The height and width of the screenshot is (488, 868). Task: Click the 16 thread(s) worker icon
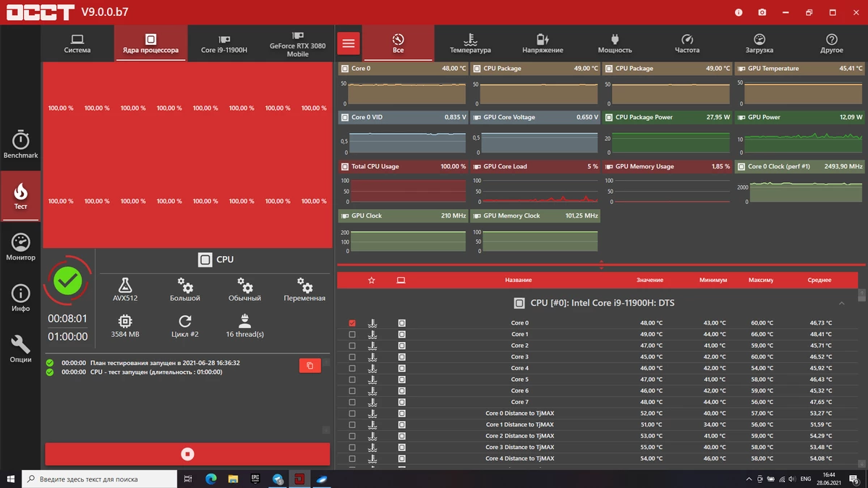click(244, 321)
